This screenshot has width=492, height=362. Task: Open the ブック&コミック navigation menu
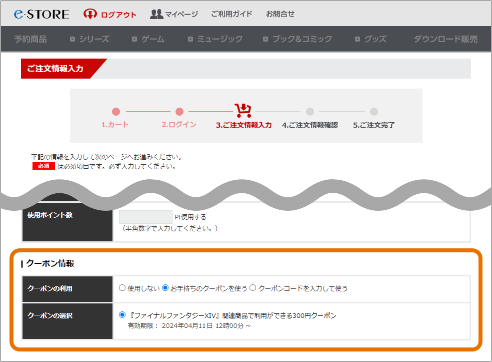point(298,39)
